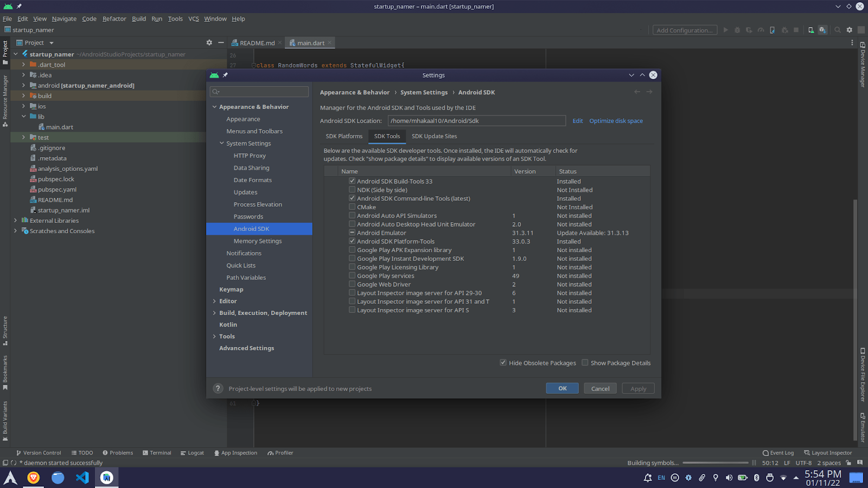Expand the Tools settings group

[214, 336]
